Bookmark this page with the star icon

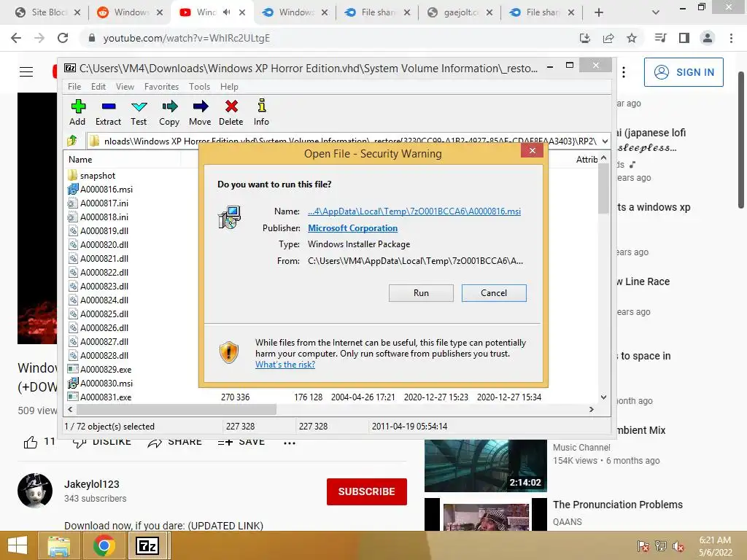pos(632,38)
